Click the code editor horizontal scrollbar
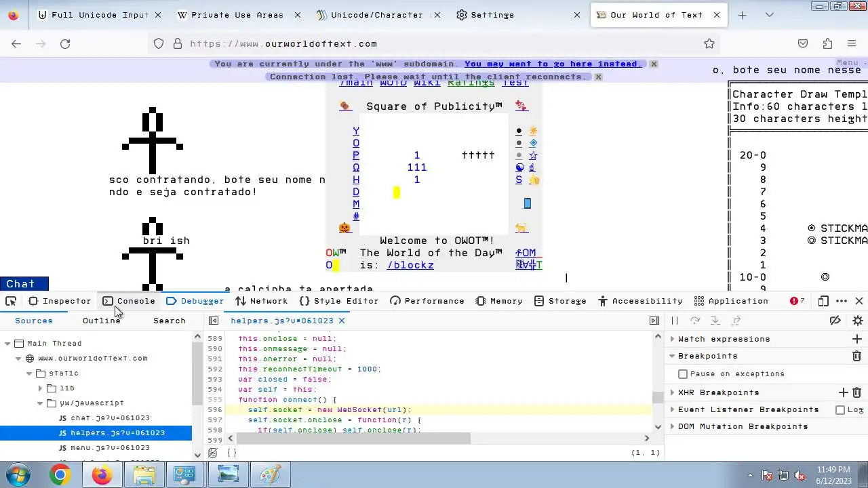 click(353, 439)
